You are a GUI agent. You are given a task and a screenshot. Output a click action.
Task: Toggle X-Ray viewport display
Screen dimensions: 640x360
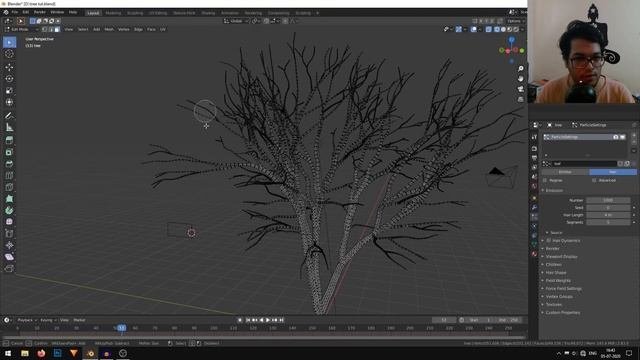[x=489, y=29]
